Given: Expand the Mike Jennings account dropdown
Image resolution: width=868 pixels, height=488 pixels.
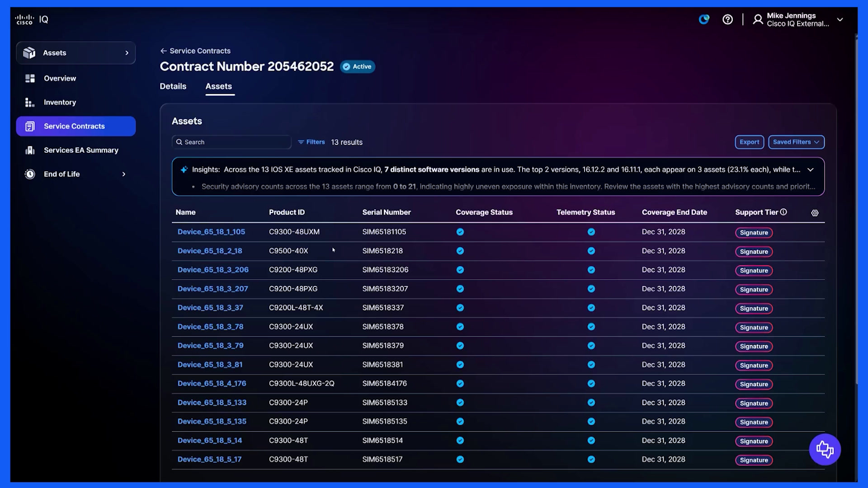Looking at the screenshot, I should click(x=840, y=19).
